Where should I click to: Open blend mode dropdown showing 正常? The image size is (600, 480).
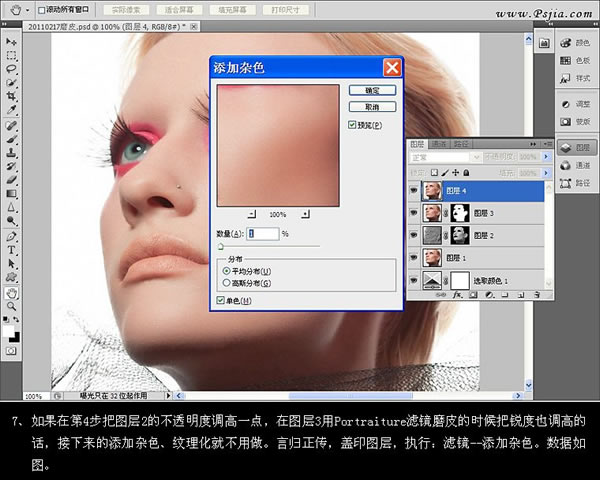[445, 157]
